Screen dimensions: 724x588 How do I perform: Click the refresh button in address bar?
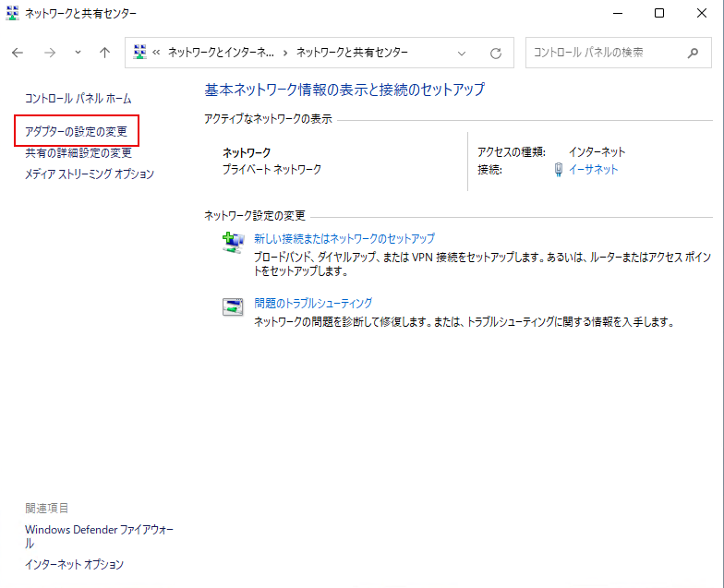tap(496, 54)
